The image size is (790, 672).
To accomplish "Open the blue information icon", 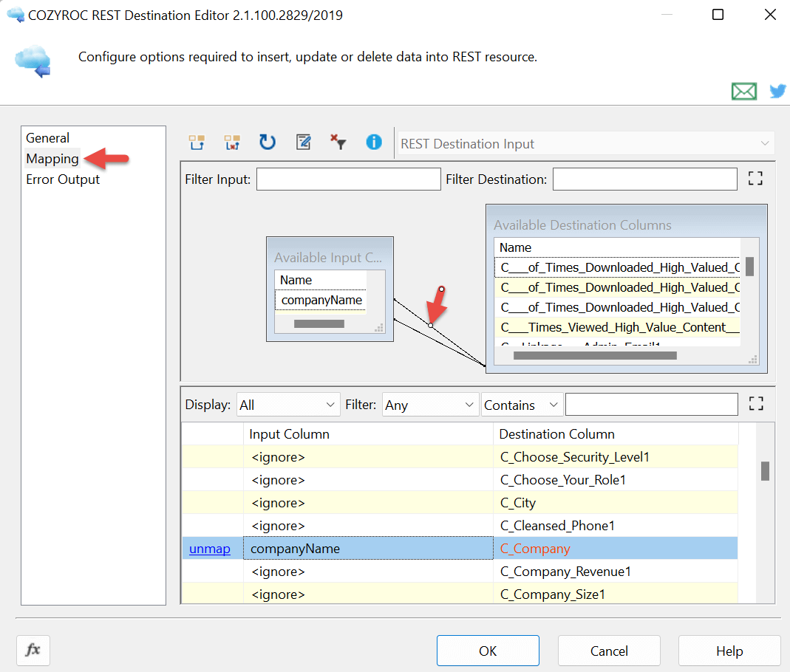I will click(x=374, y=142).
